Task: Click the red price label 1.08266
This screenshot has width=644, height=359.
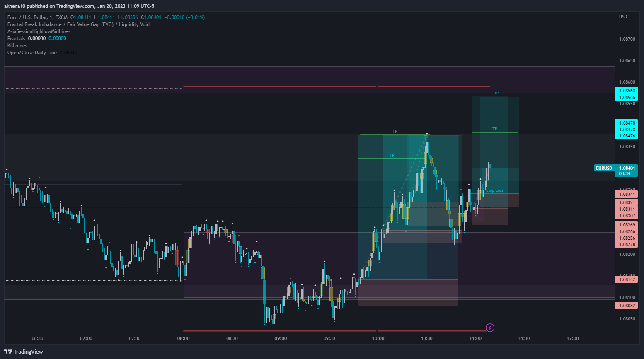Action: point(627,231)
